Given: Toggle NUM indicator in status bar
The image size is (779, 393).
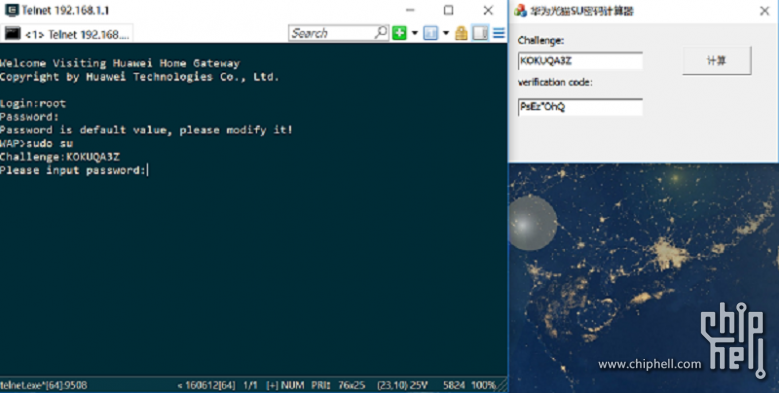Looking at the screenshot, I should pyautogui.click(x=292, y=385).
